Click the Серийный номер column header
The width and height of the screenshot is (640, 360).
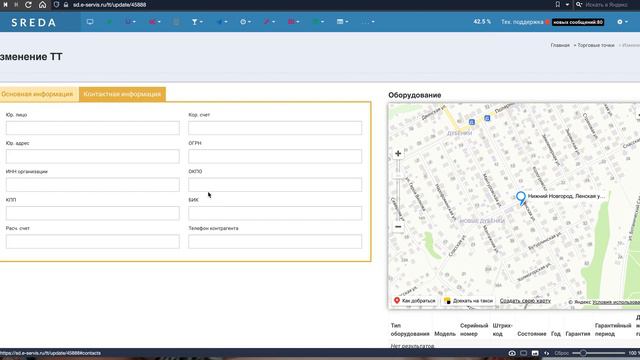[474, 329]
